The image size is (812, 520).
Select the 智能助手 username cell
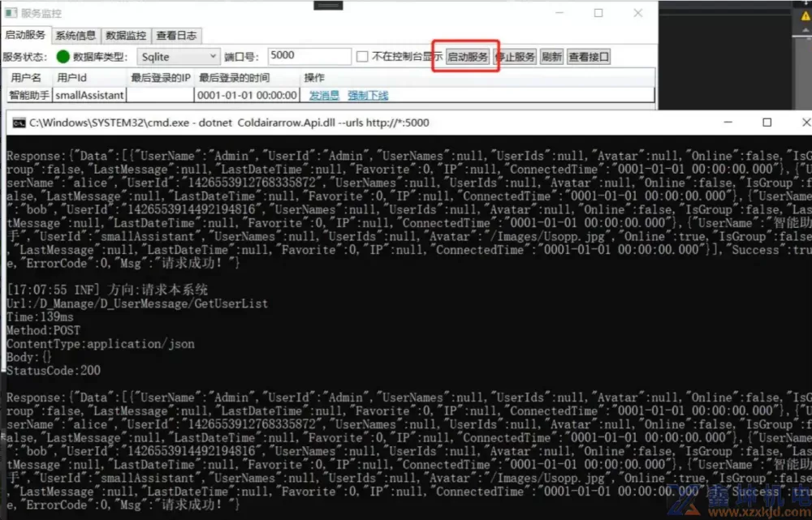click(29, 95)
